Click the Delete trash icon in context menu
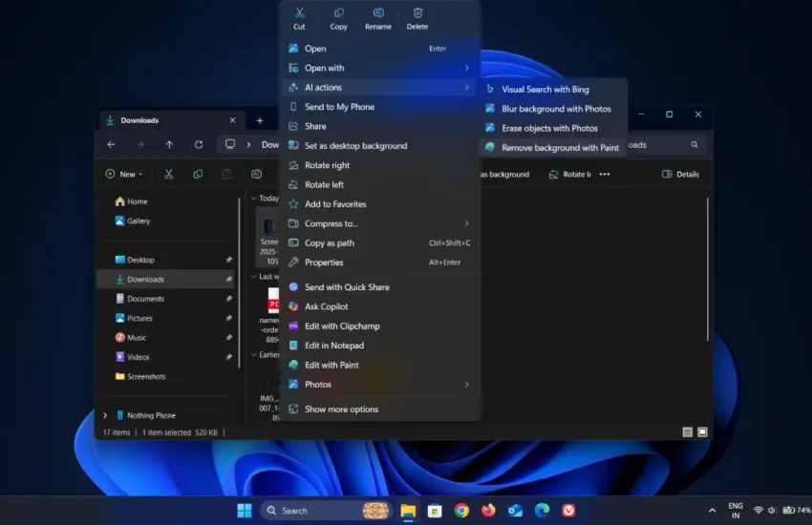The height and width of the screenshot is (525, 812). point(417,13)
